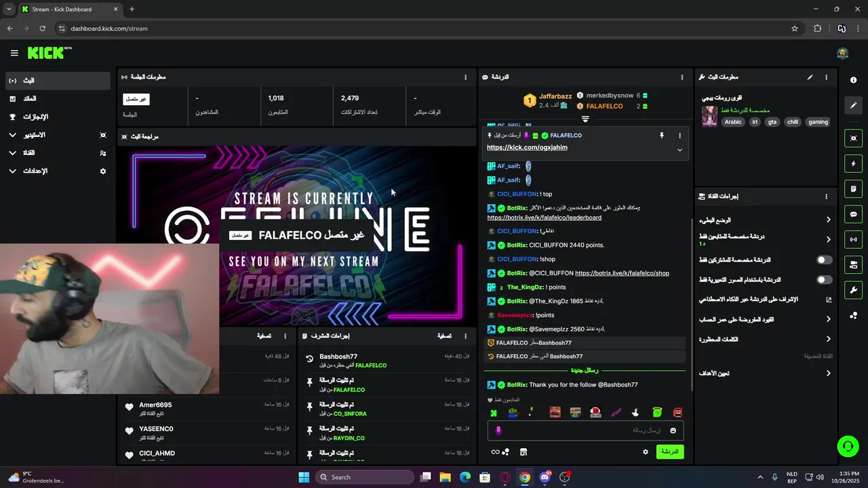
Task: Expand followers-only chat setting
Action: tap(828, 239)
